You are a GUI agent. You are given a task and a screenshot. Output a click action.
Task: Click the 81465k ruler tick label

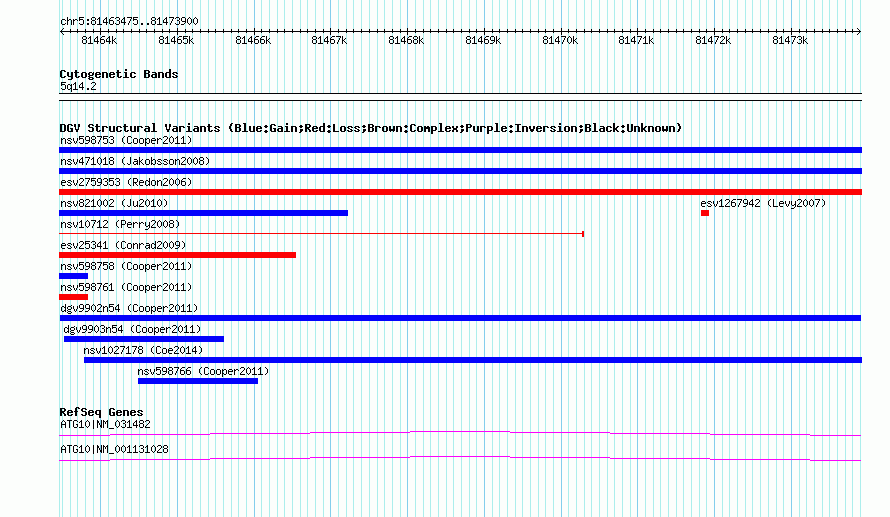[176, 40]
